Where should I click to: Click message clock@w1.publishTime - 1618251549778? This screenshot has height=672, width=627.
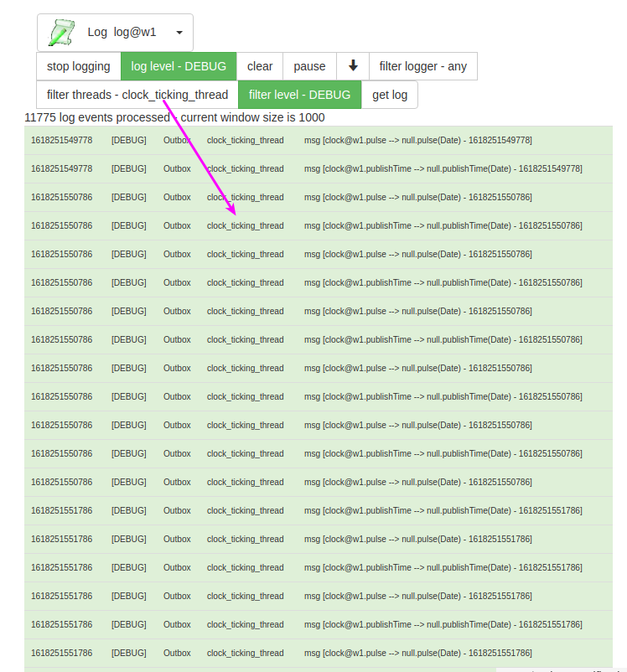443,169
